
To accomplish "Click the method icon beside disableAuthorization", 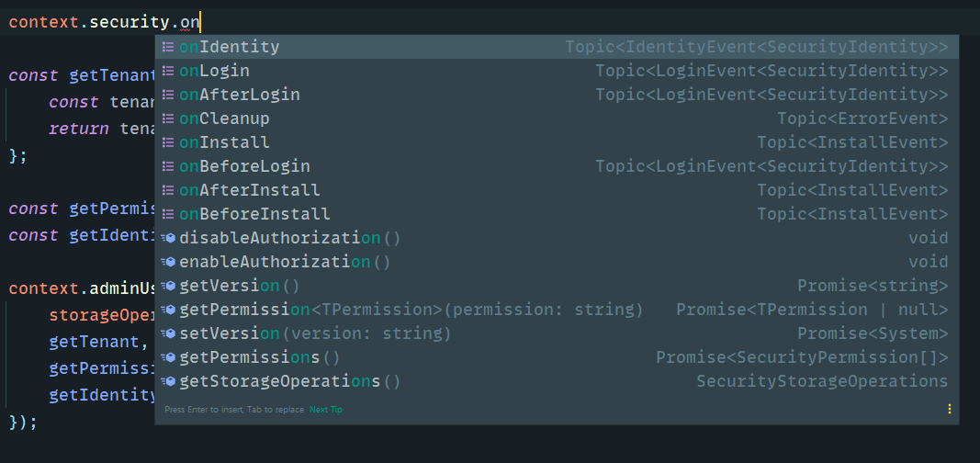I will pos(168,238).
